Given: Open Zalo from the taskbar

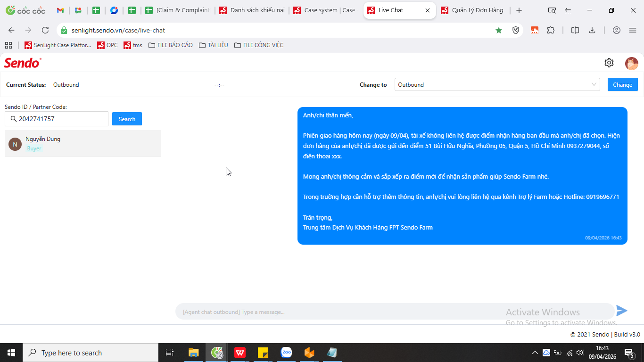Looking at the screenshot, I should [286, 353].
